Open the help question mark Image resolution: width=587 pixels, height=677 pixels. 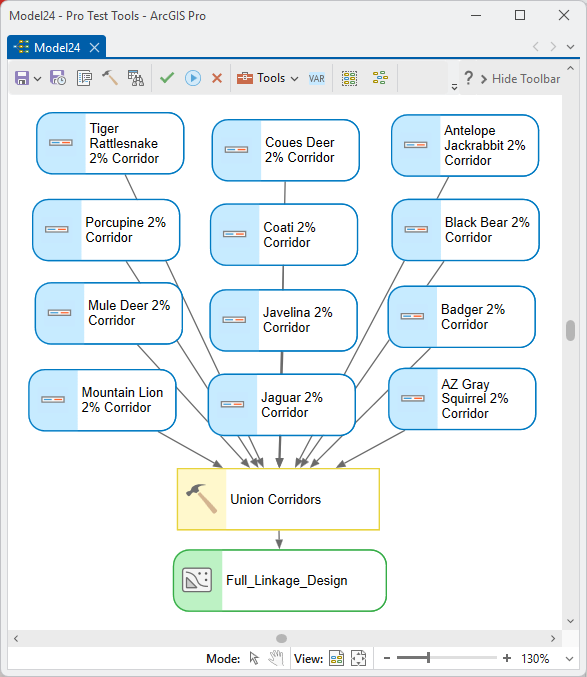coord(469,78)
